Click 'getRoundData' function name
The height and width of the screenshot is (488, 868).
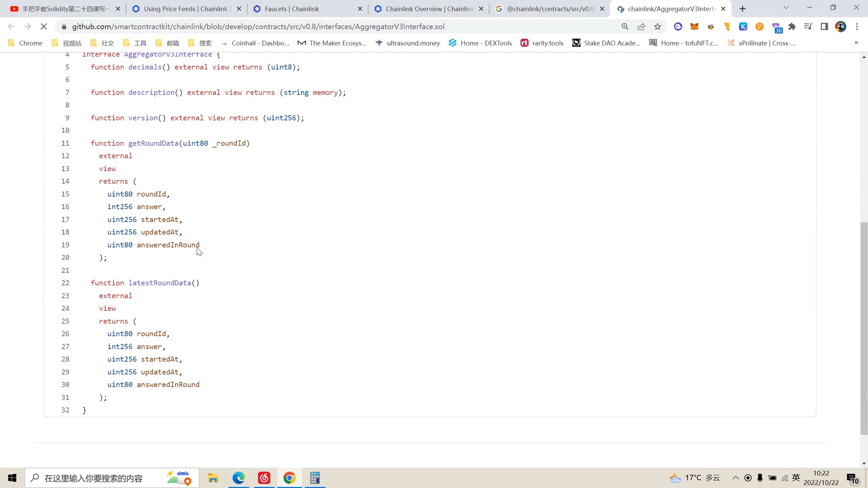pyautogui.click(x=153, y=143)
